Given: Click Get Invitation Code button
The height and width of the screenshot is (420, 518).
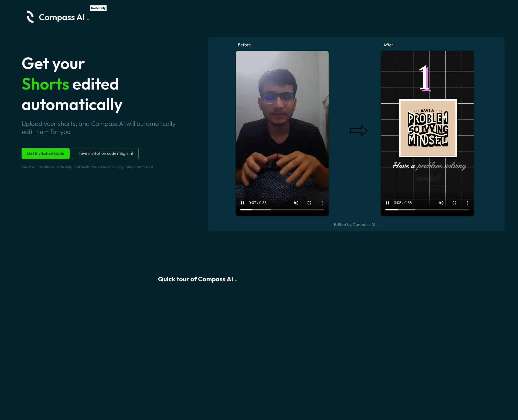Looking at the screenshot, I should click(x=46, y=153).
